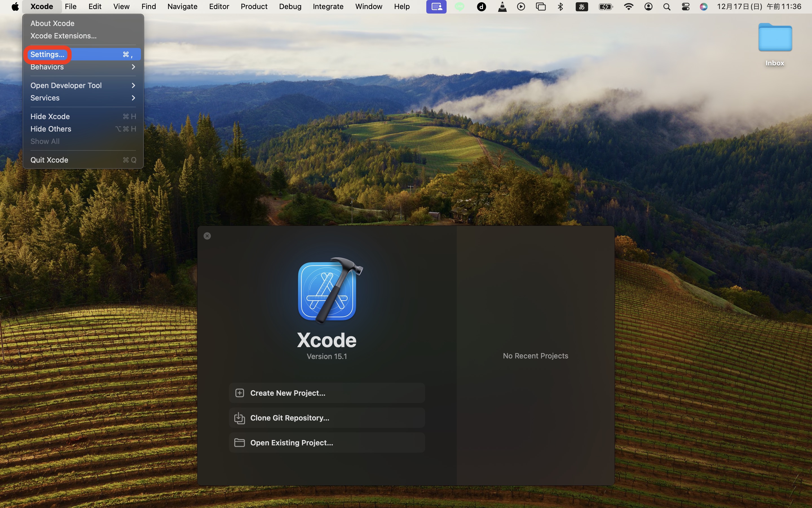Click Create New Project…
Image resolution: width=812 pixels, height=508 pixels.
click(x=327, y=393)
